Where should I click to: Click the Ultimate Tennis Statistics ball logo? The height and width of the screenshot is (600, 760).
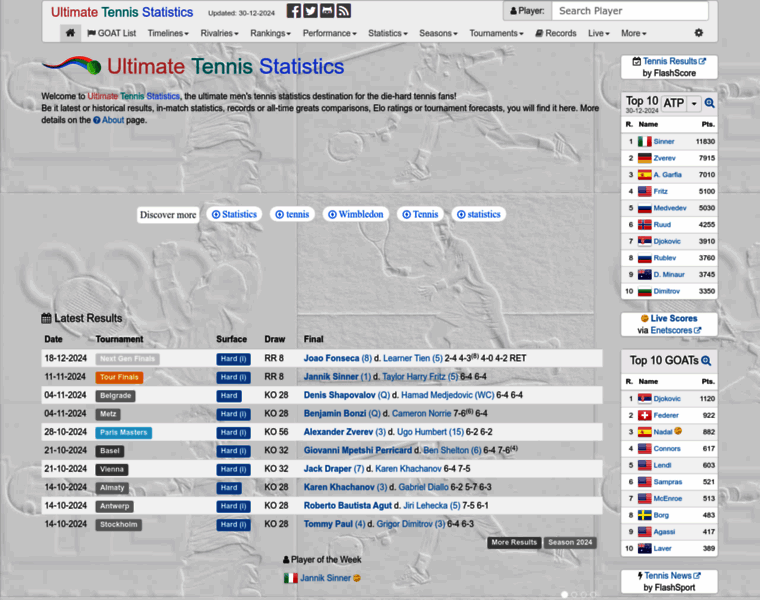pos(71,65)
